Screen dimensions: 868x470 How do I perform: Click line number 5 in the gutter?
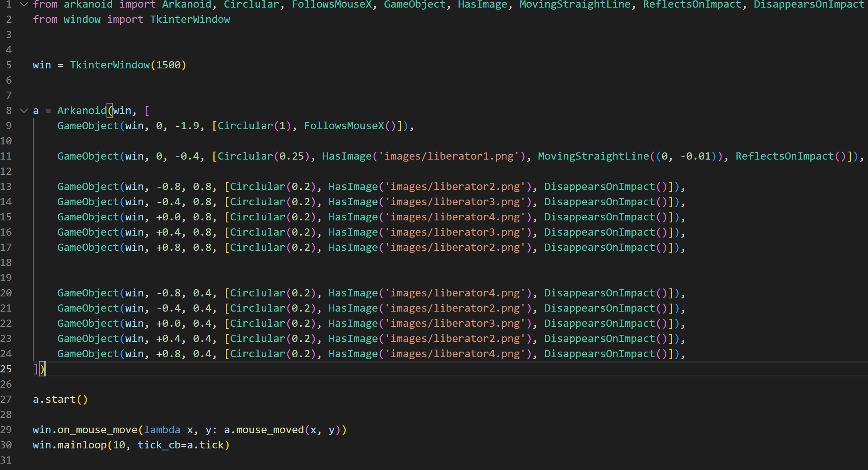9,65
